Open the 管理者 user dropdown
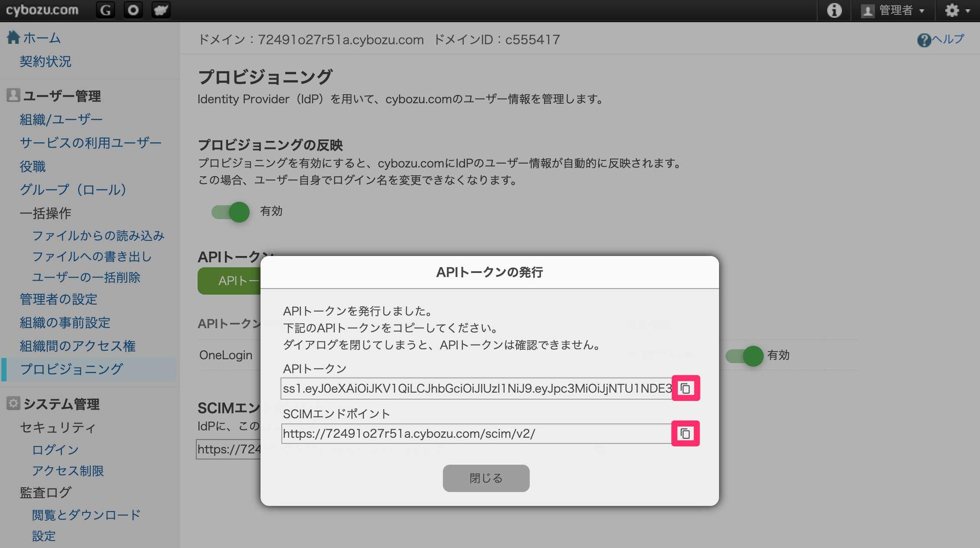This screenshot has width=980, height=548. [x=894, y=10]
